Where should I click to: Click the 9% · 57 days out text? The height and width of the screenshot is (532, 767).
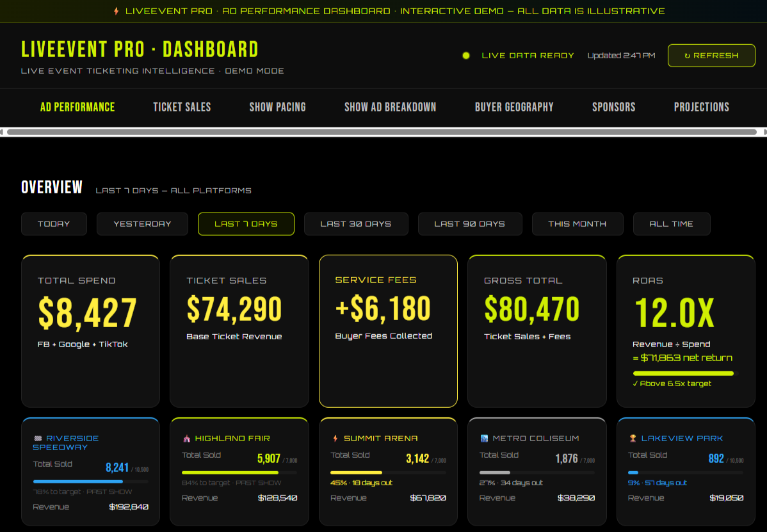point(658,483)
